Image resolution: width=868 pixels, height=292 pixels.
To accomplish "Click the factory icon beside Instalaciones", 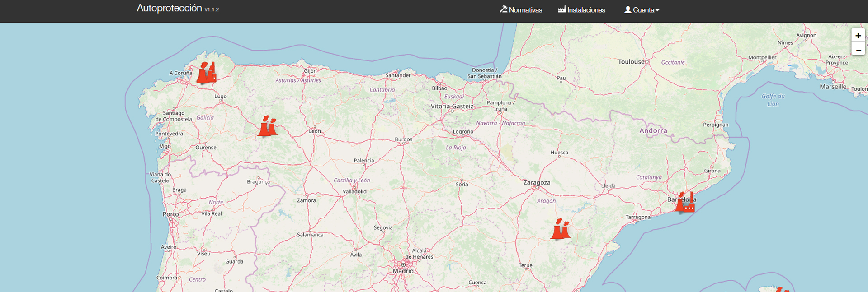I will (561, 9).
